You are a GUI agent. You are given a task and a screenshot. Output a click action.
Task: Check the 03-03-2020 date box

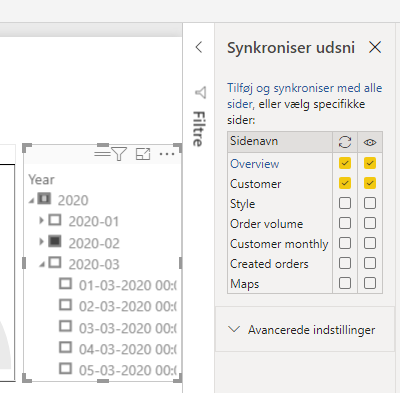point(65,326)
